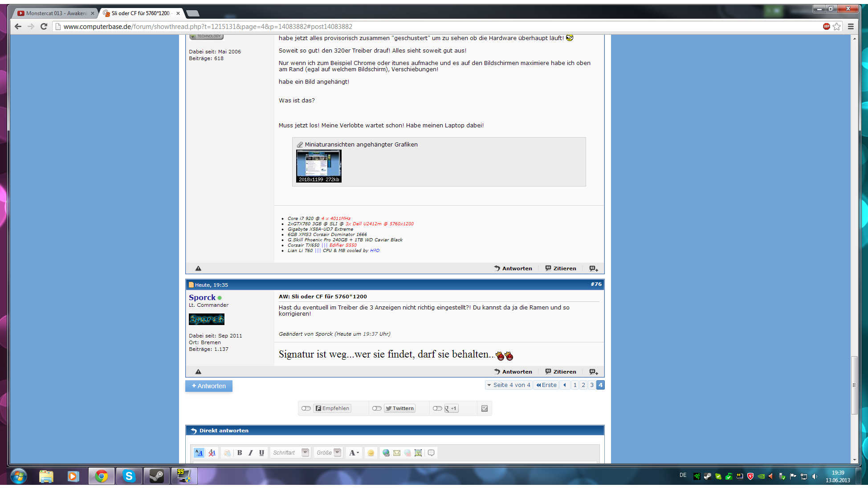The height and width of the screenshot is (492, 868).
Task: Click the report post warning triangle in post #76
Action: (198, 372)
